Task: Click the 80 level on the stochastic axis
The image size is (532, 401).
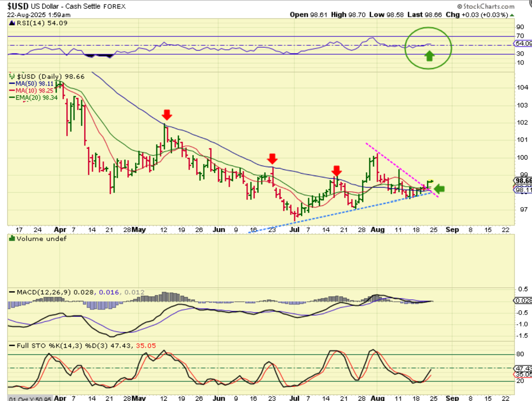Action: [521, 354]
